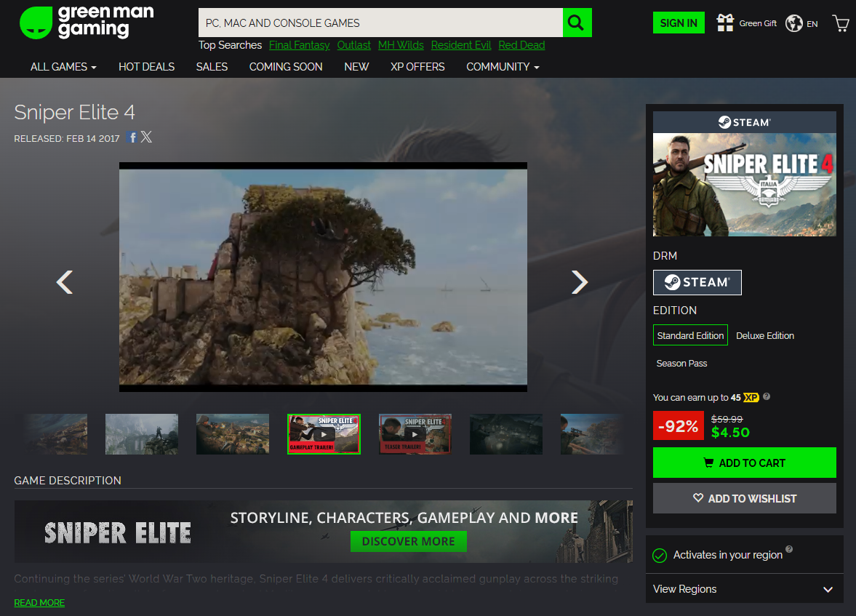856x616 pixels.
Task: Click the main trailer video preview
Action: 323,277
